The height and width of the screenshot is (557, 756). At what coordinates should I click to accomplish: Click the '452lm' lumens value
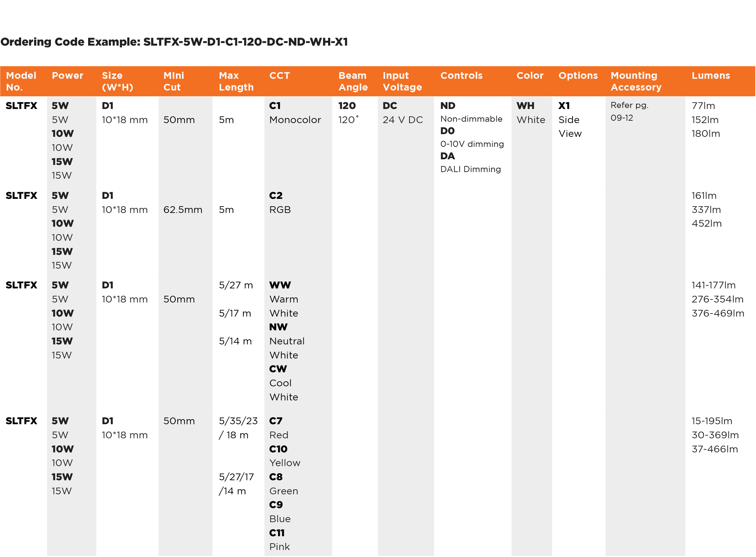click(x=706, y=224)
